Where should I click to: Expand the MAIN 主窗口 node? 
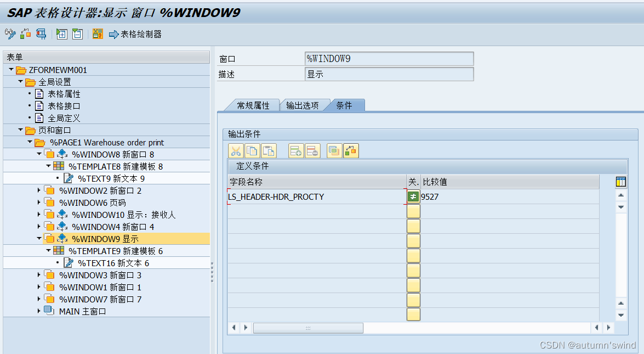click(x=39, y=311)
